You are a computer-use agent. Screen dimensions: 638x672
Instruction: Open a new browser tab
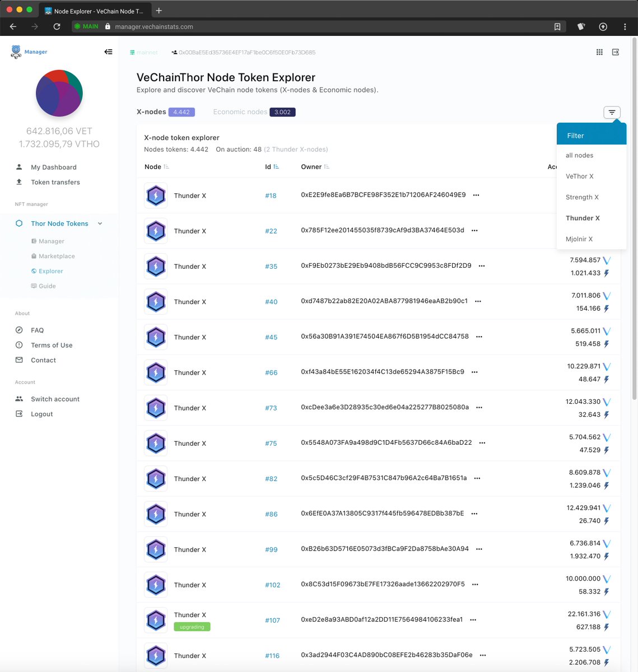pyautogui.click(x=159, y=11)
